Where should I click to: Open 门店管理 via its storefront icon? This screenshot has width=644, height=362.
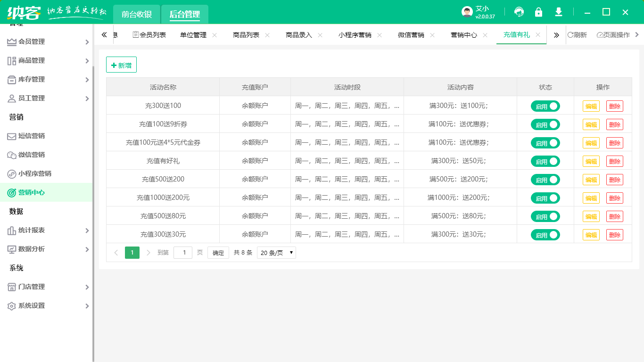pos(11,287)
